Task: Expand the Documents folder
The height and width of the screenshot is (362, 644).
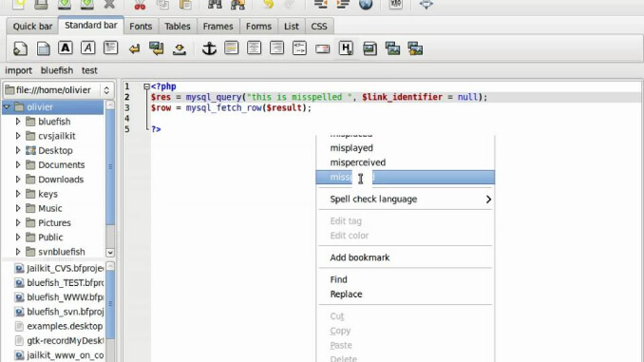Action: pos(18,164)
